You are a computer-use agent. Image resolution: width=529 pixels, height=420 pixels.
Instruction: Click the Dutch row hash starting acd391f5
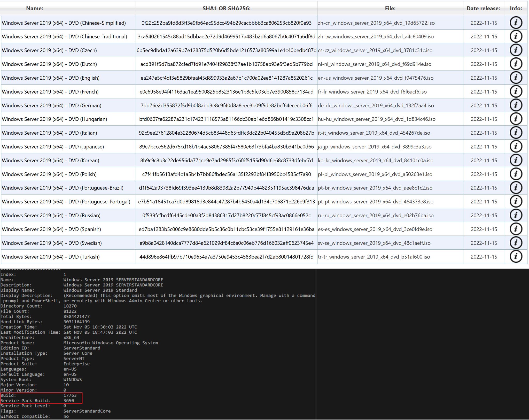(227, 64)
